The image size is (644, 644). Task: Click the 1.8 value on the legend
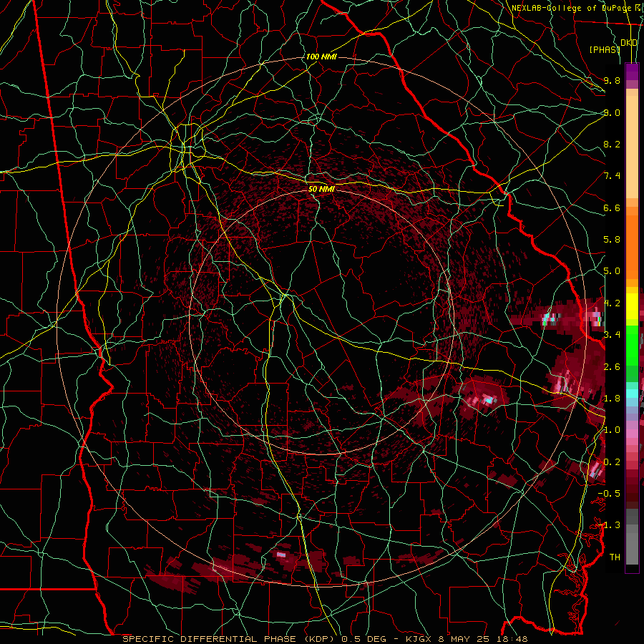[x=612, y=399]
